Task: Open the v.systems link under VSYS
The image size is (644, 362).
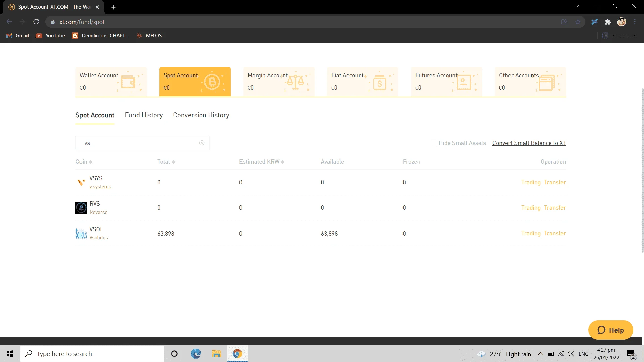Action: (100, 187)
